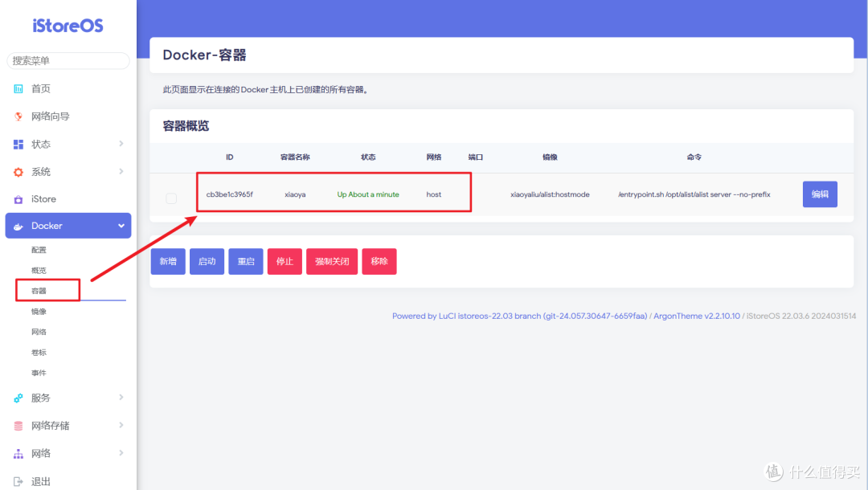Click the network topology icon
The image size is (868, 490).
pyautogui.click(x=18, y=454)
